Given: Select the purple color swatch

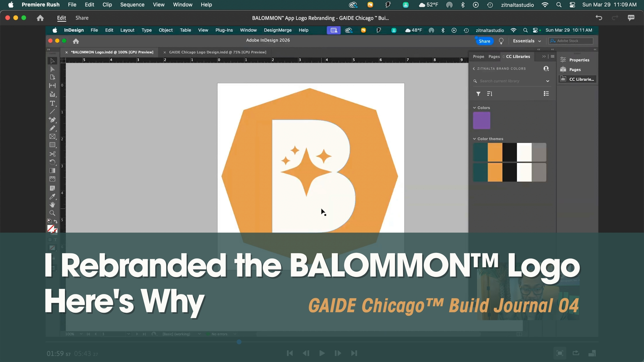Looking at the screenshot, I should coord(481,121).
